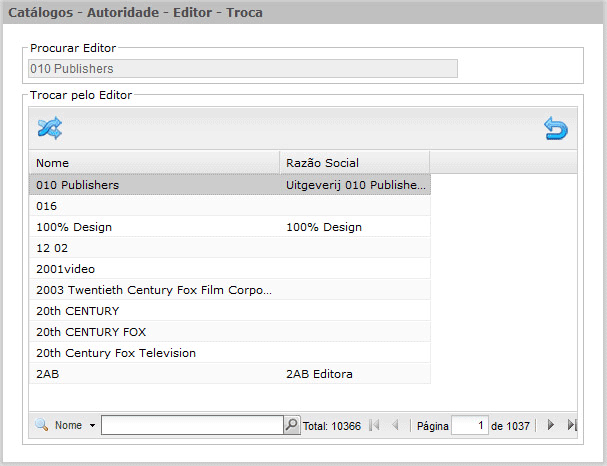This screenshot has width=607, height=466.
Task: Click the swap editor shuffle icon
Action: point(50,128)
